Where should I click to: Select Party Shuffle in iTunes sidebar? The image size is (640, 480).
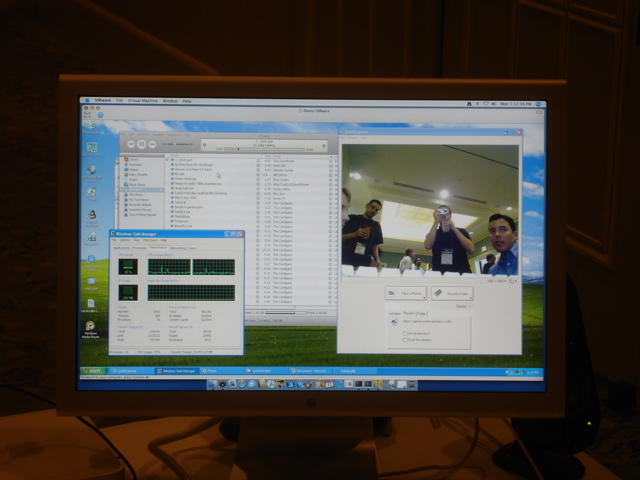pyautogui.click(x=138, y=174)
